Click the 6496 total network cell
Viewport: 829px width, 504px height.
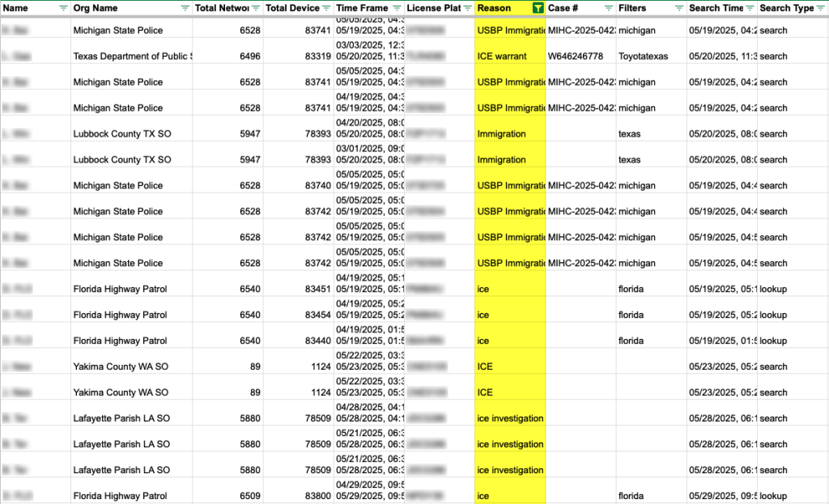point(227,51)
